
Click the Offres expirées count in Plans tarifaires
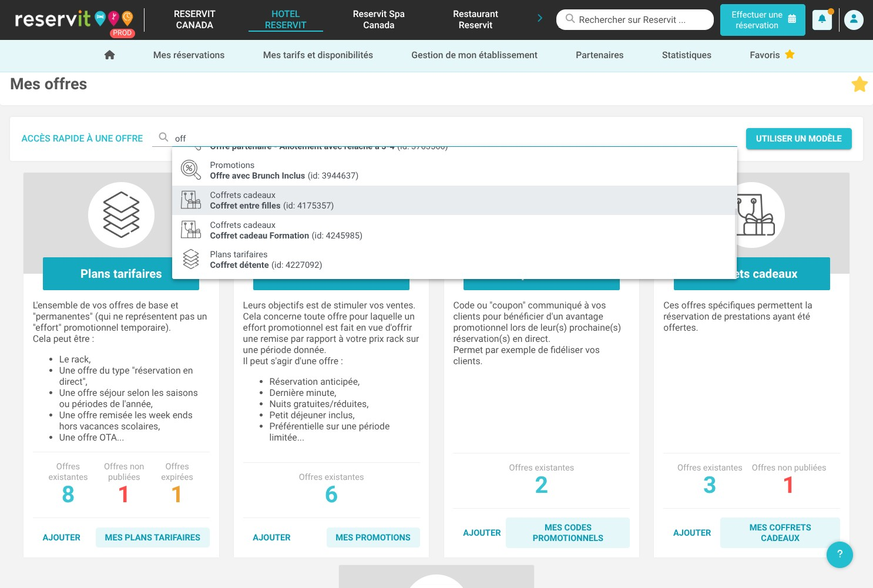[177, 495]
